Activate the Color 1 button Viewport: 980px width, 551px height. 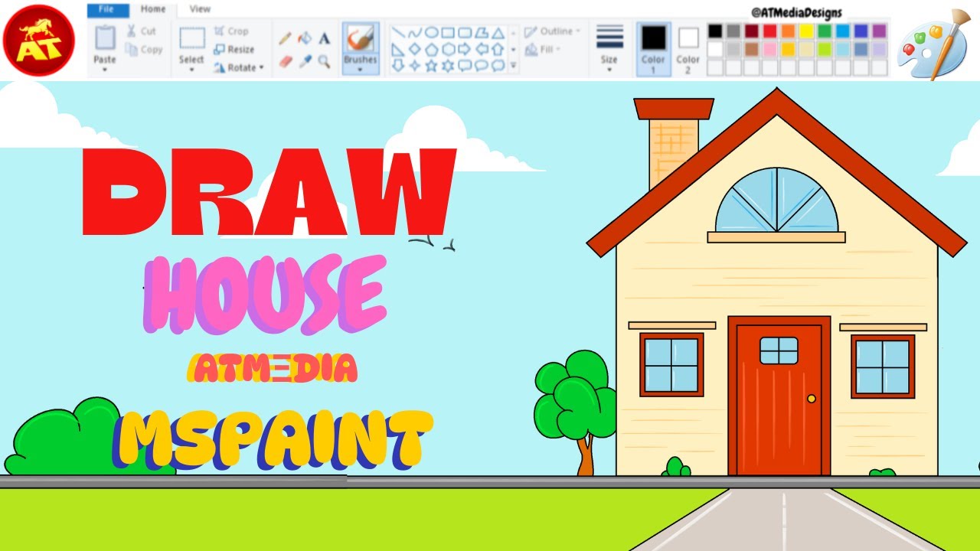[654, 48]
